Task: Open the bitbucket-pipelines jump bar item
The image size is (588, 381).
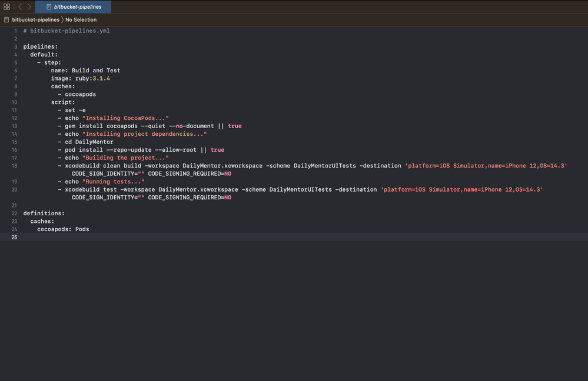Action: click(36, 19)
